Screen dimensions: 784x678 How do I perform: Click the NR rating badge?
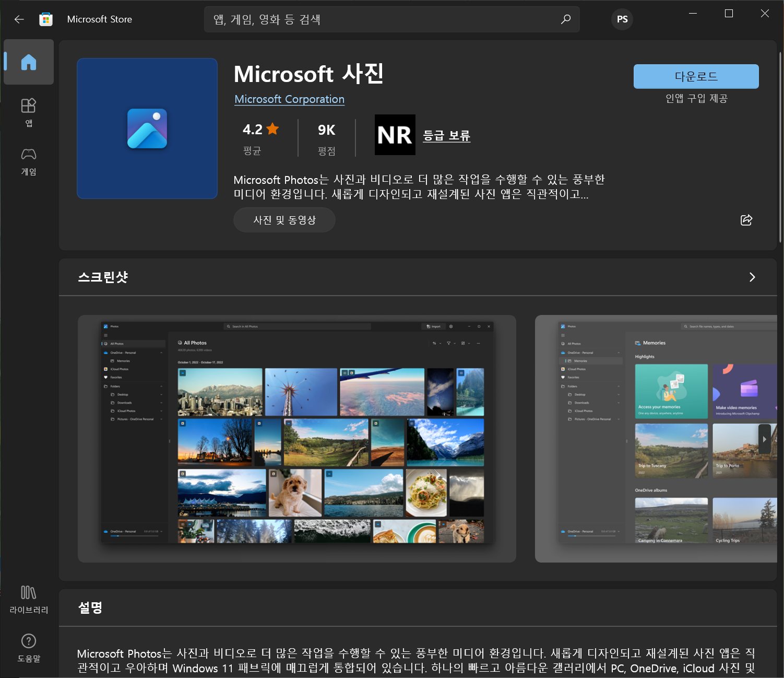click(395, 135)
